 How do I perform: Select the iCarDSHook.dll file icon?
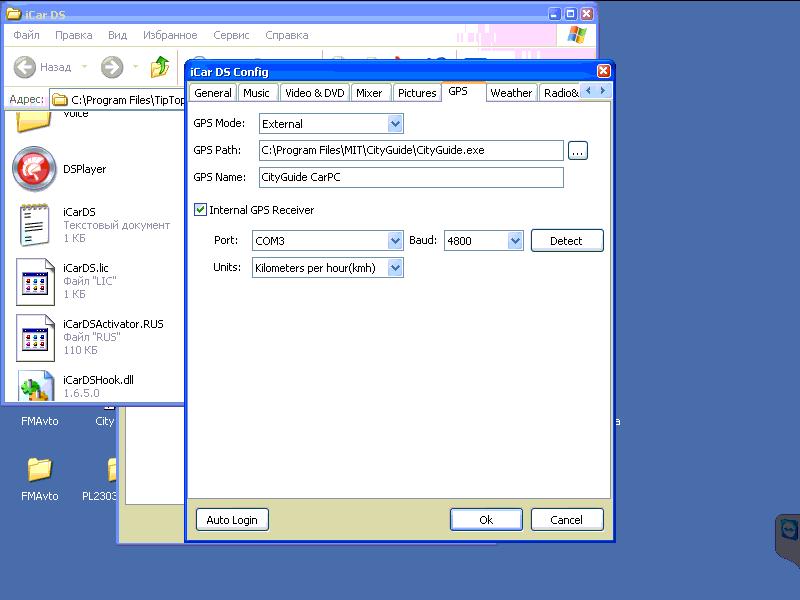click(x=36, y=388)
